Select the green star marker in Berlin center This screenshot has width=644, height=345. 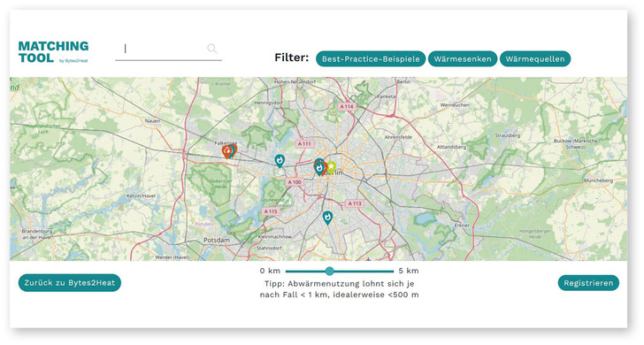click(x=332, y=166)
